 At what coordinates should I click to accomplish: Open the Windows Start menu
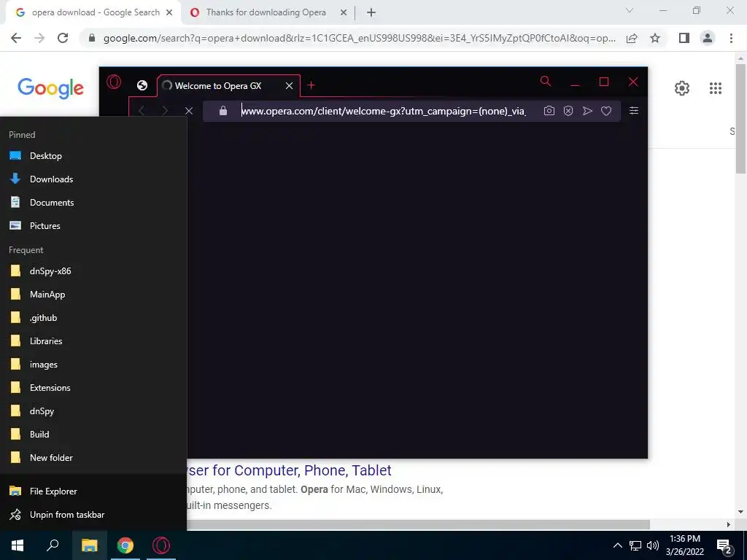tap(18, 545)
